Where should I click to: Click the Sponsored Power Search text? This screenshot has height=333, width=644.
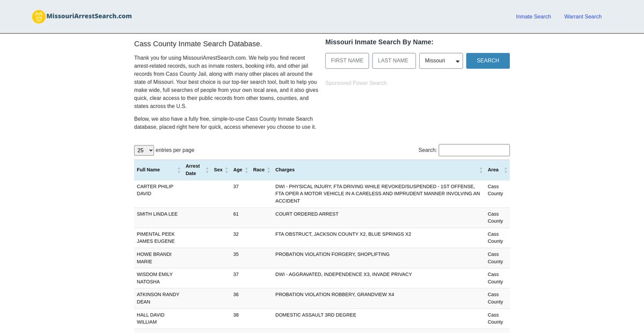(356, 83)
